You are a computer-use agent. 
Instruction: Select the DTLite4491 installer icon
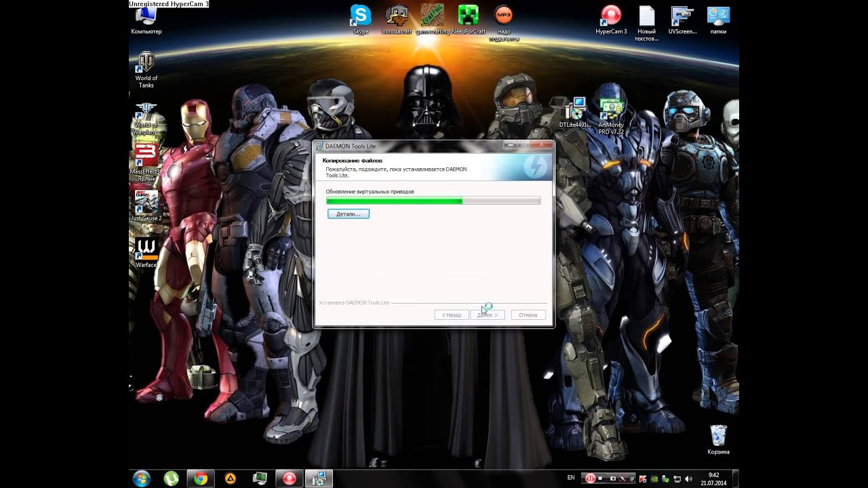(x=575, y=113)
